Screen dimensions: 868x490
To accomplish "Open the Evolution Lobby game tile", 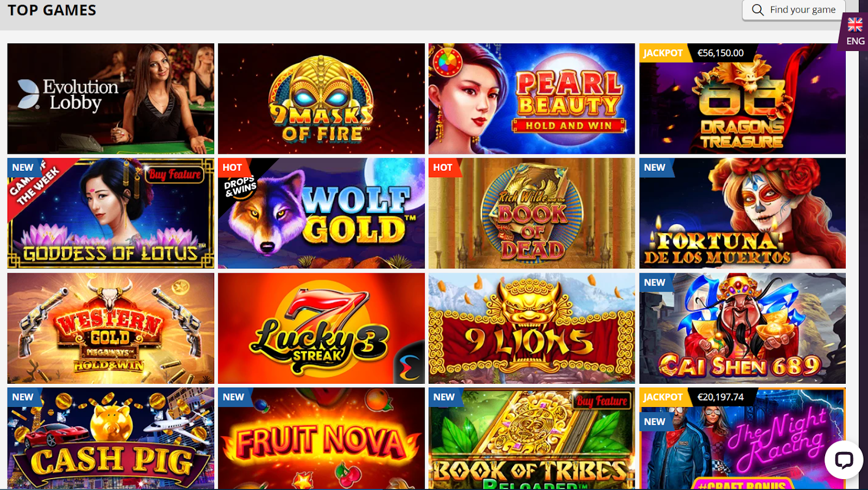I will click(x=111, y=99).
